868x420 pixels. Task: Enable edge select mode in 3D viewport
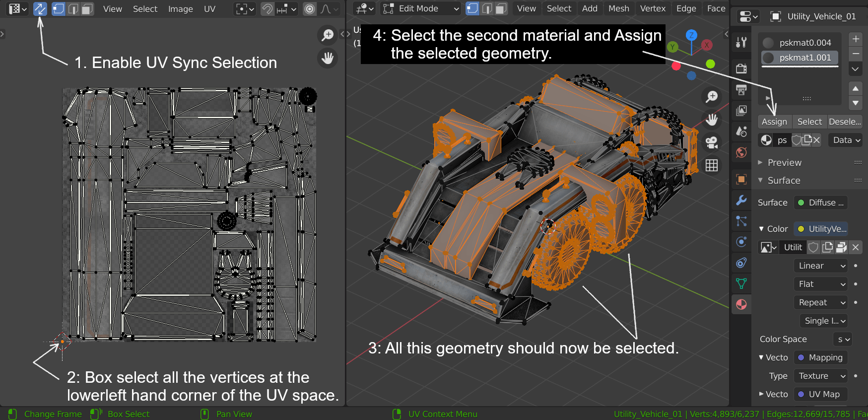click(487, 8)
